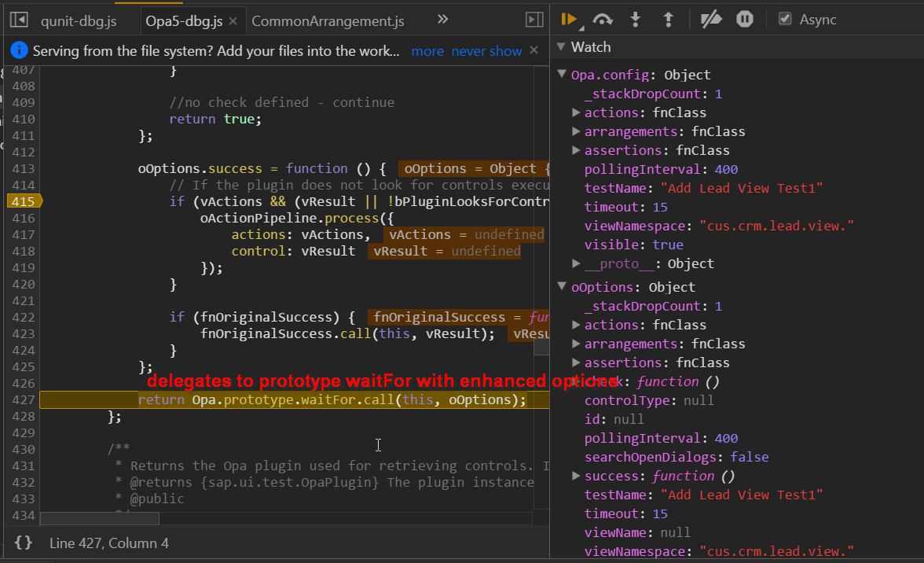The width and height of the screenshot is (924, 563).
Task: Click line number 427 in the gutter
Action: pyautogui.click(x=24, y=399)
